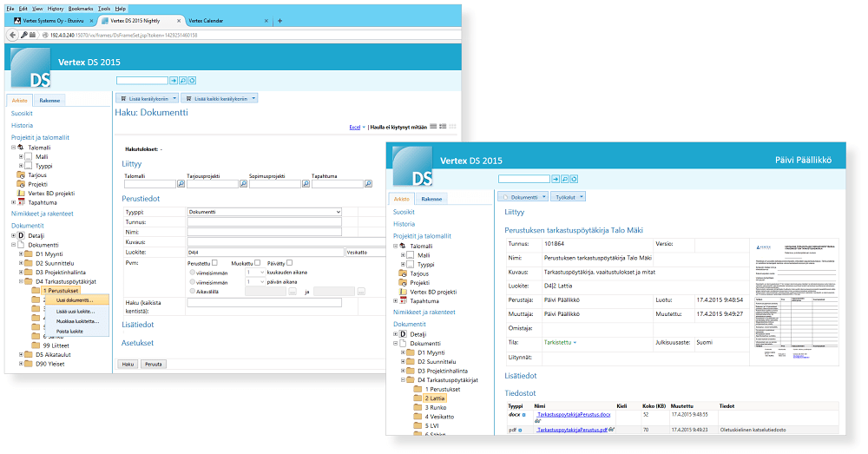Screen dimensions: 868x454
Task: Choose Uusi dokumentti... from the context menu
Action: (x=75, y=299)
